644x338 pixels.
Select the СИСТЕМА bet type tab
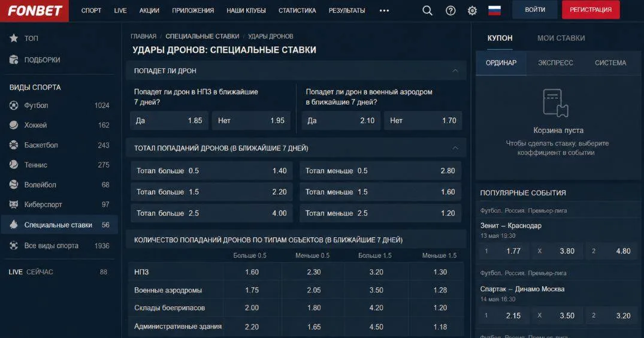[610, 63]
